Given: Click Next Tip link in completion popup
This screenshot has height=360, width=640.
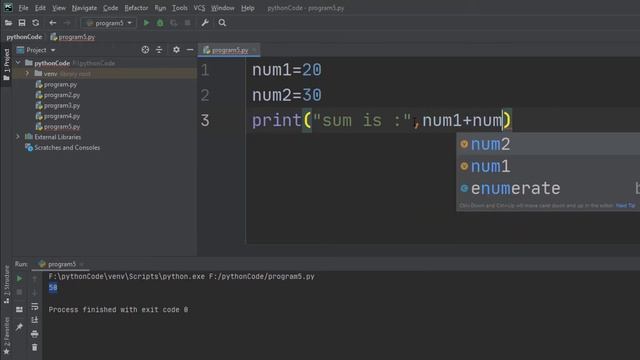Looking at the screenshot, I should [x=625, y=205].
